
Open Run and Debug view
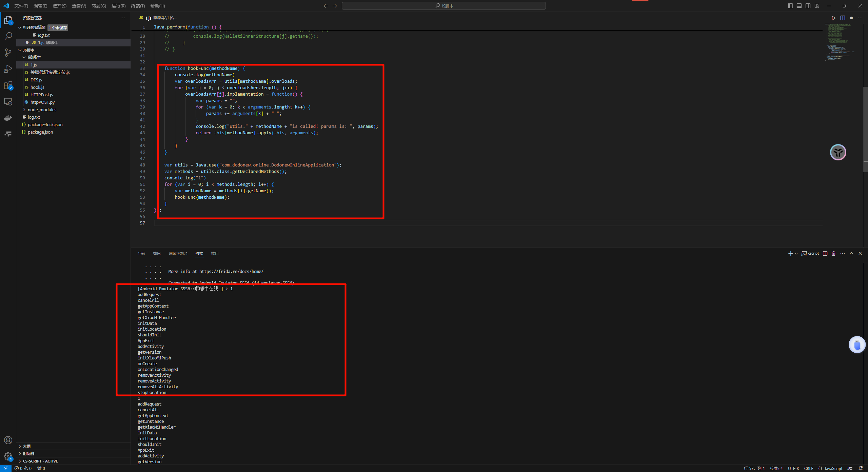[x=8, y=69]
